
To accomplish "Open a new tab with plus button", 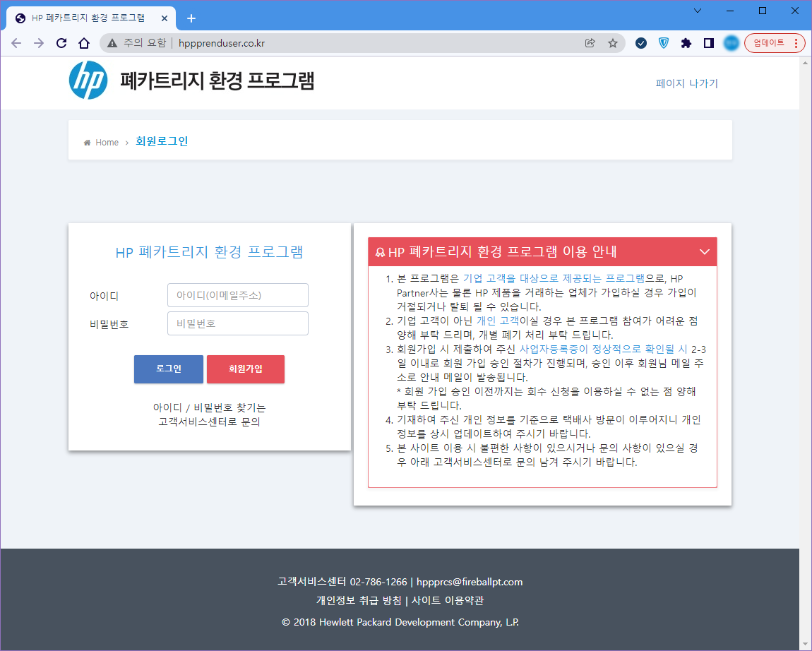I will [191, 18].
